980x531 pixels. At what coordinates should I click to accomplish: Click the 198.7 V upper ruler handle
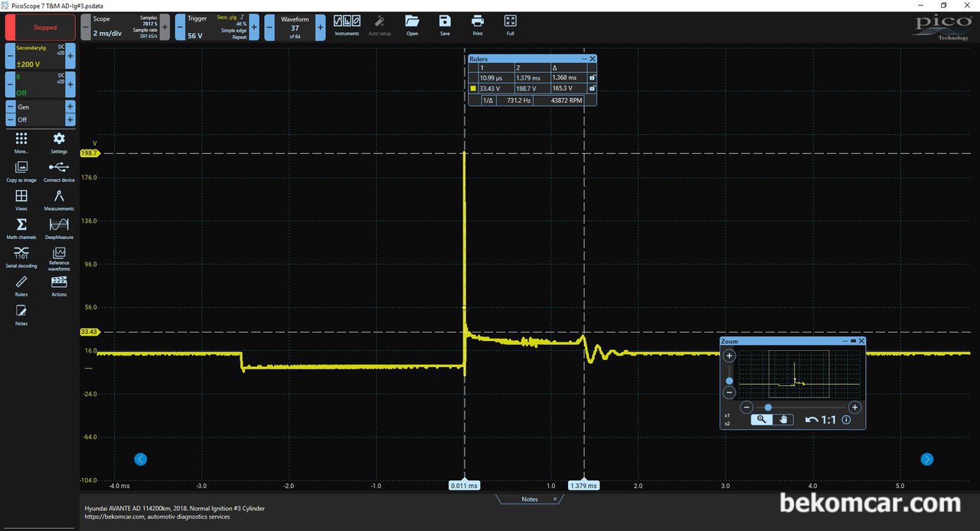pos(89,153)
